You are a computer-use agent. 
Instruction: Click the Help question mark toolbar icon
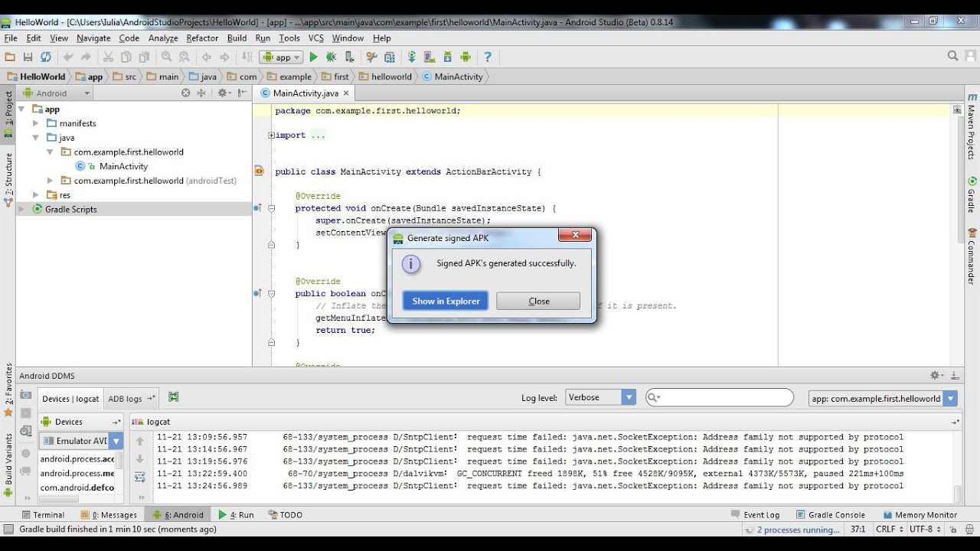click(x=487, y=57)
